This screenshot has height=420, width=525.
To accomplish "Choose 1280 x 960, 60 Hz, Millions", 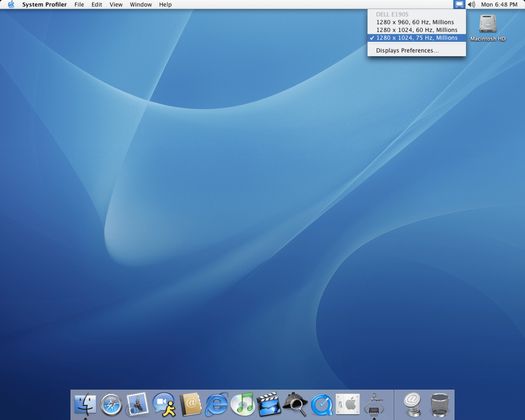I will 417,22.
